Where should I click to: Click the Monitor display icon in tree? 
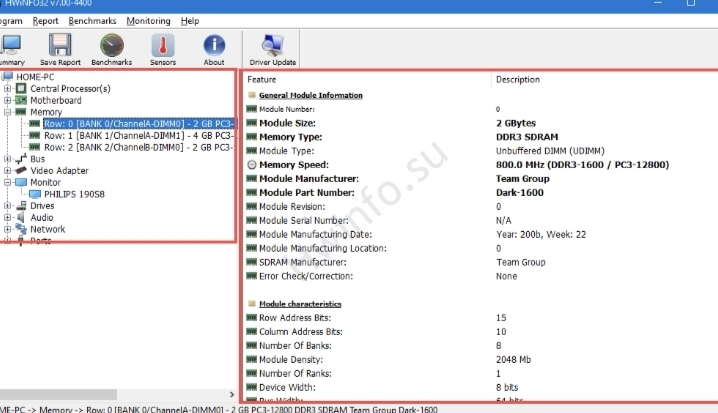pos(21,182)
